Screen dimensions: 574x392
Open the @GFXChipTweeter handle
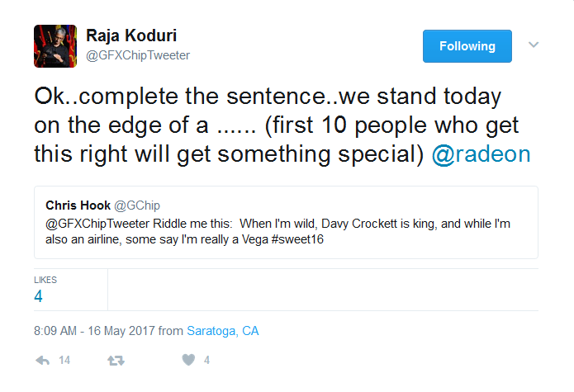click(138, 54)
